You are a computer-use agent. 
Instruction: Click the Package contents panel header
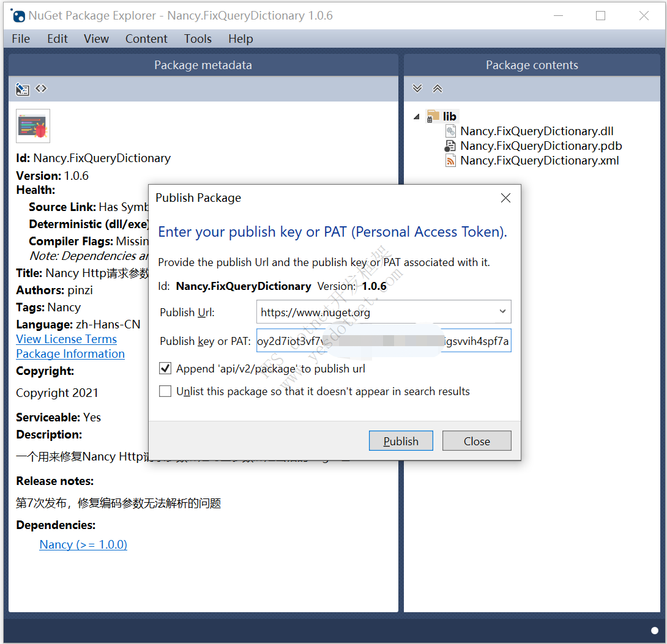click(x=532, y=65)
